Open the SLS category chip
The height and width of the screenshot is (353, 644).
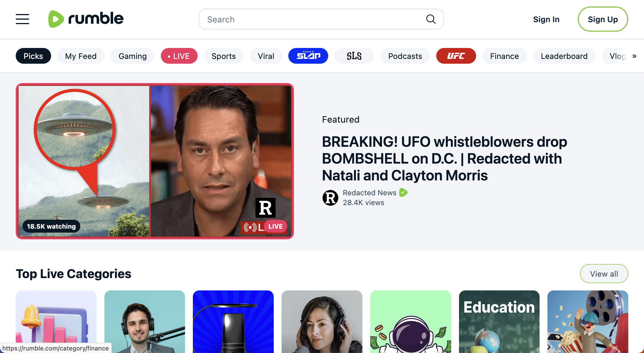click(354, 56)
